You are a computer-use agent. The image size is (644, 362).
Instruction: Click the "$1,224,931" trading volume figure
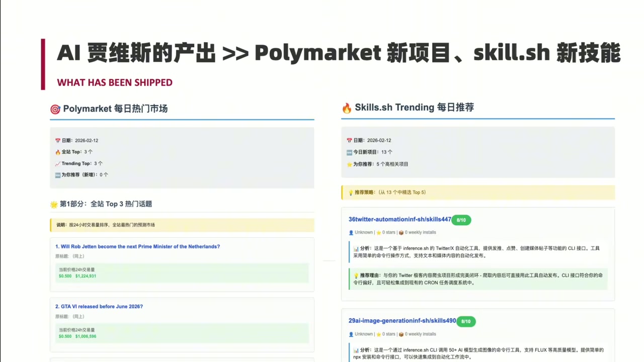pos(87,276)
